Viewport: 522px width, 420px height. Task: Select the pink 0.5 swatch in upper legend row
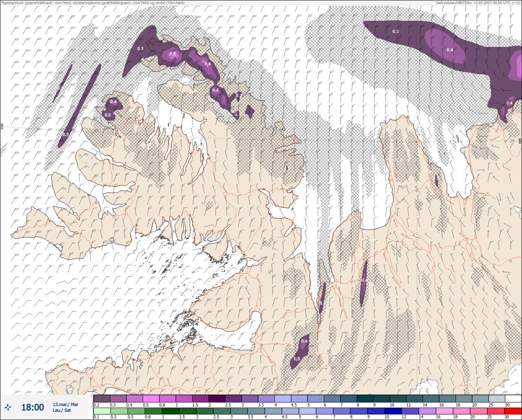(151, 398)
